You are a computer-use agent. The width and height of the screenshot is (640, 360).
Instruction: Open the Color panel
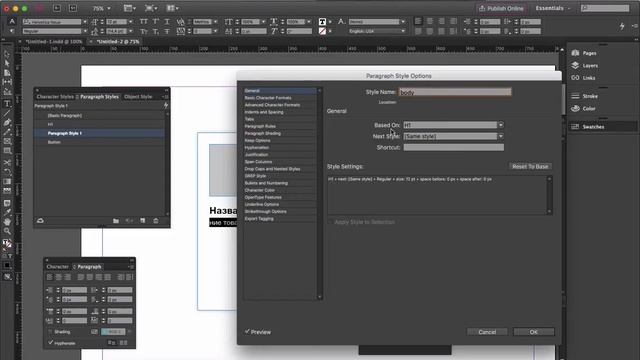pos(583,108)
